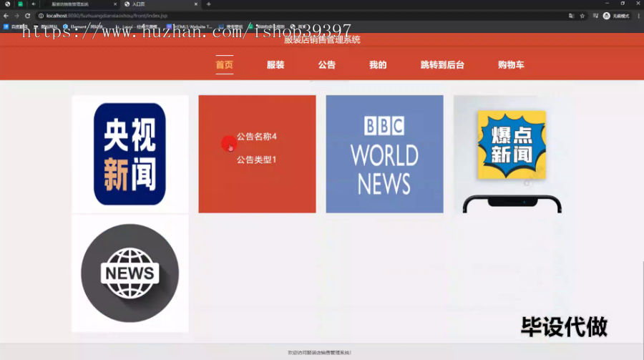Close the 服装店销售管理系统 tab

click(115, 4)
